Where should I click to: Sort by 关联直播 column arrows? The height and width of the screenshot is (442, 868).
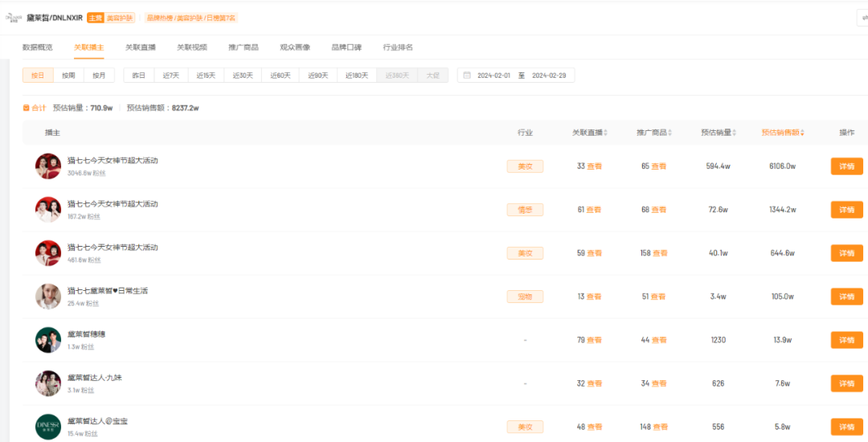606,133
